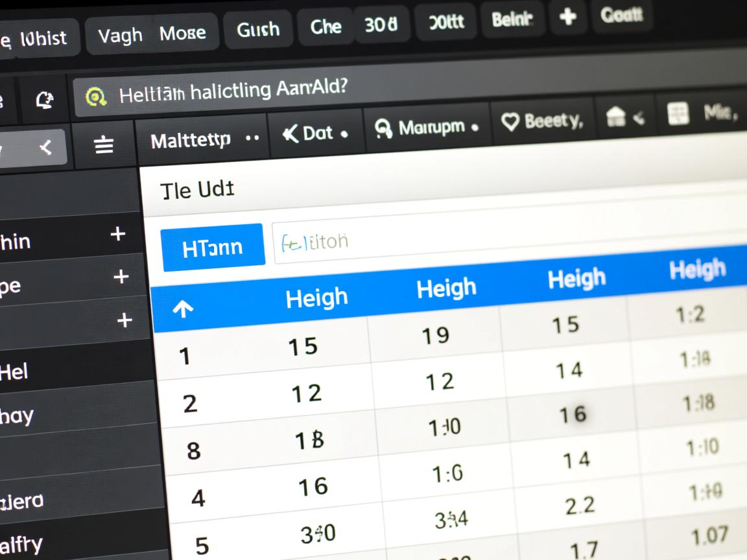Expand the 'pe' sidebar item with plus
The image size is (747, 560).
coord(121,277)
